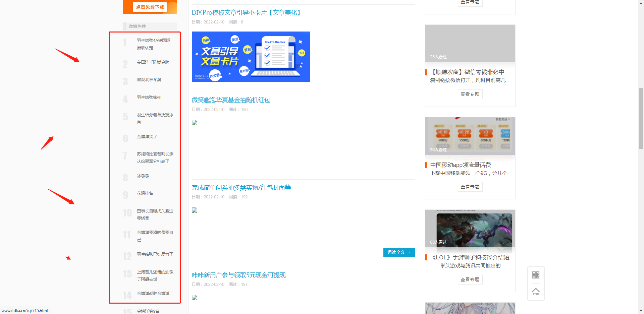Image resolution: width=644 pixels, height=314 pixels.
Task: Click the back to TOP arrow icon
Action: [536, 292]
